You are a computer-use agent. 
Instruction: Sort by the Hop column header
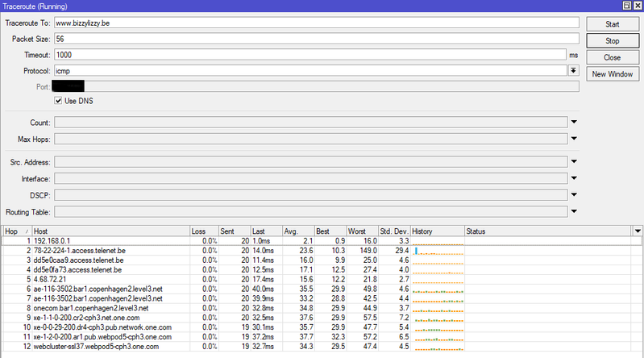(x=16, y=231)
